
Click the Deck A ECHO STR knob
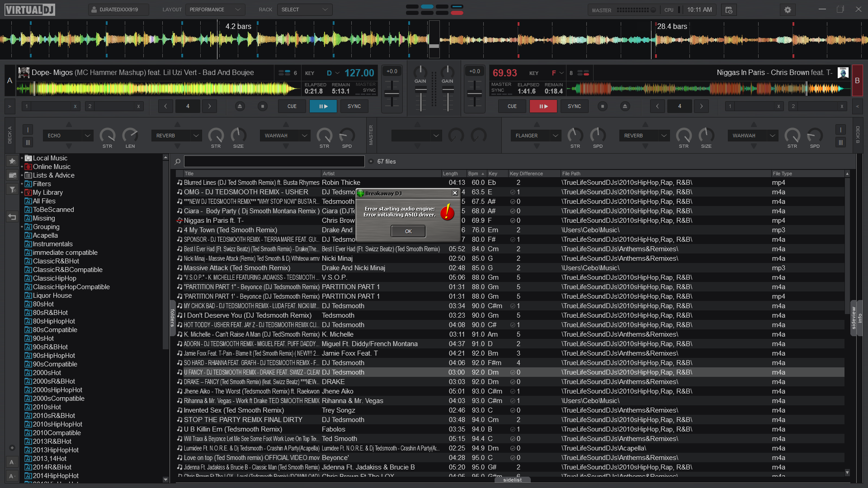[x=107, y=135]
